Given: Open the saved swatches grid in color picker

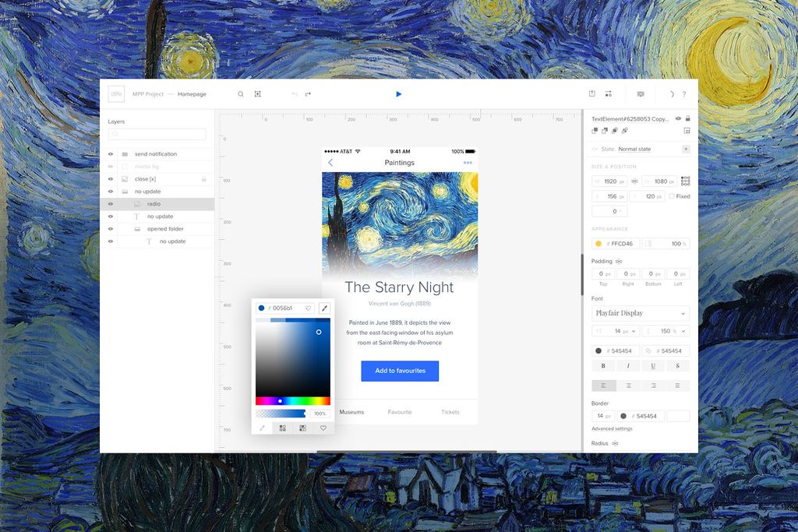Looking at the screenshot, I should (x=283, y=428).
